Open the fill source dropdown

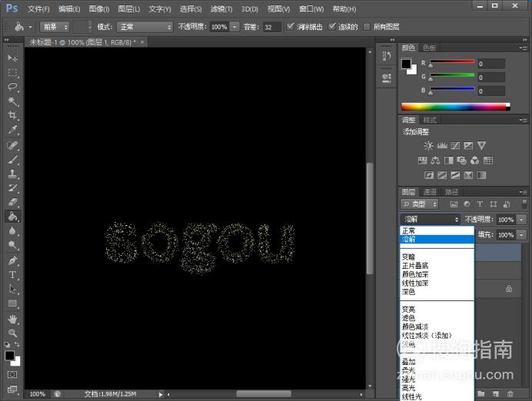pos(55,27)
